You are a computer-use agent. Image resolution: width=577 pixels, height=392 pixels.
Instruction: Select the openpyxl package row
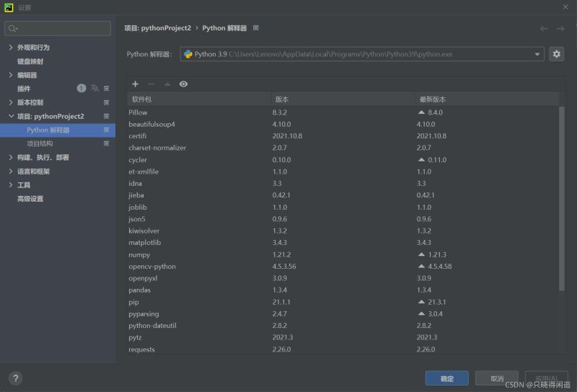343,278
